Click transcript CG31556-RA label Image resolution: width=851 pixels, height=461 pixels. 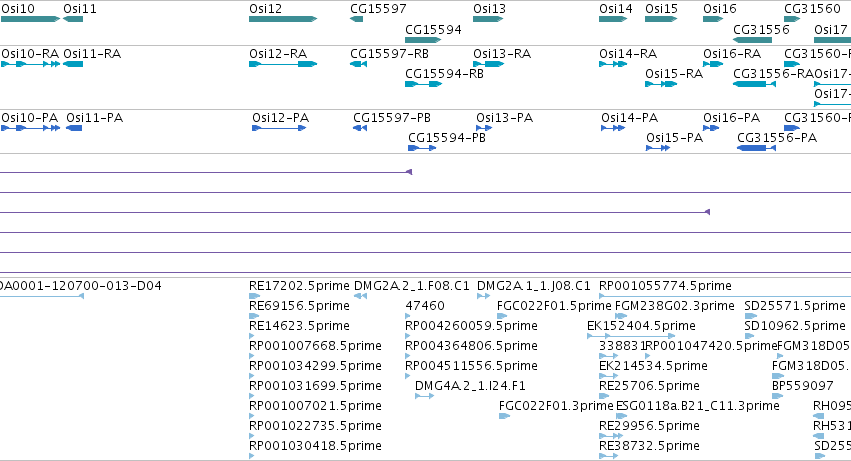click(x=773, y=74)
